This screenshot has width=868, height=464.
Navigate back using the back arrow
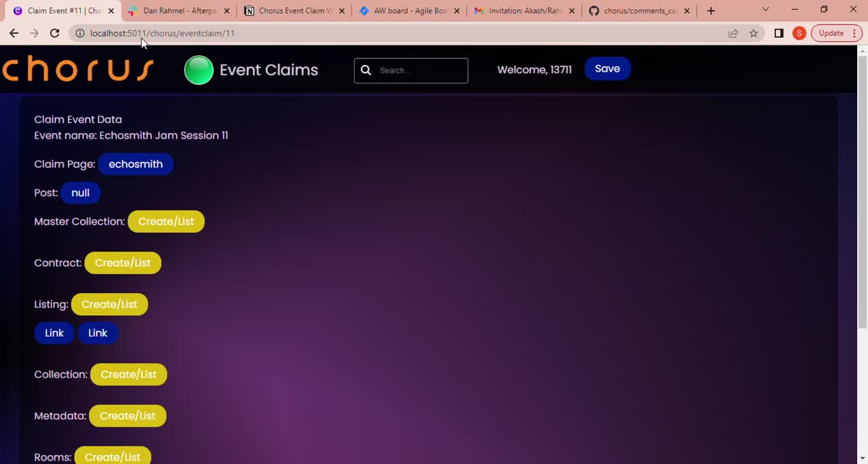14,33
